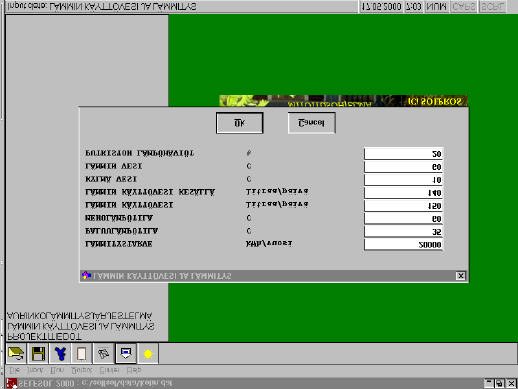Click the SELESOL 2000 title bar application icon
Image resolution: width=518 pixels, height=389 pixels.
pos(12,384)
